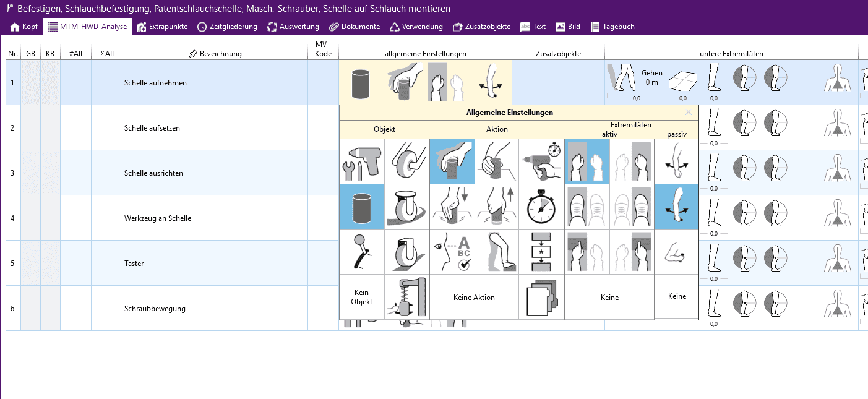This screenshot has height=399, width=868.
Task: Select the press-down hand action icon
Action: point(452,207)
